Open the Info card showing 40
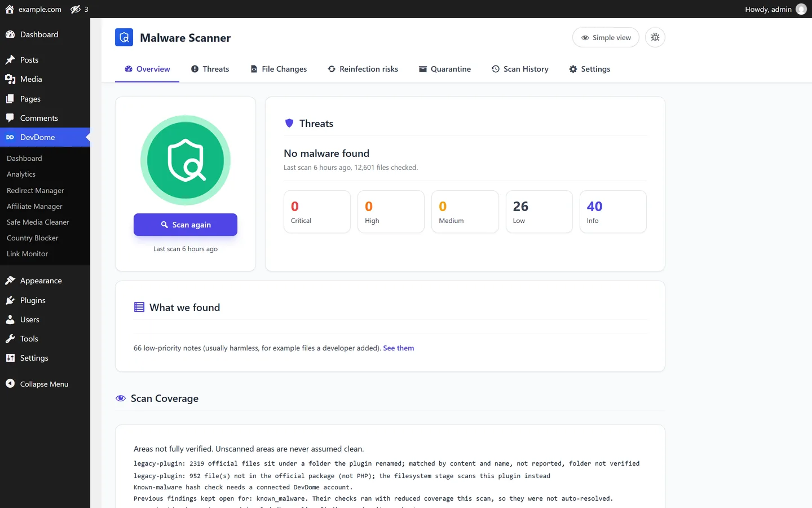The width and height of the screenshot is (812, 508). click(613, 212)
